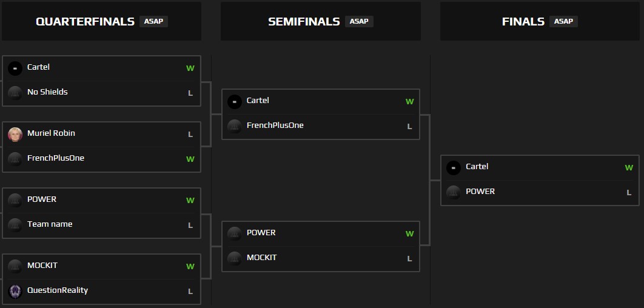Click the Quarterfinals round heading
Screen dimensions: 644x308
coord(85,22)
